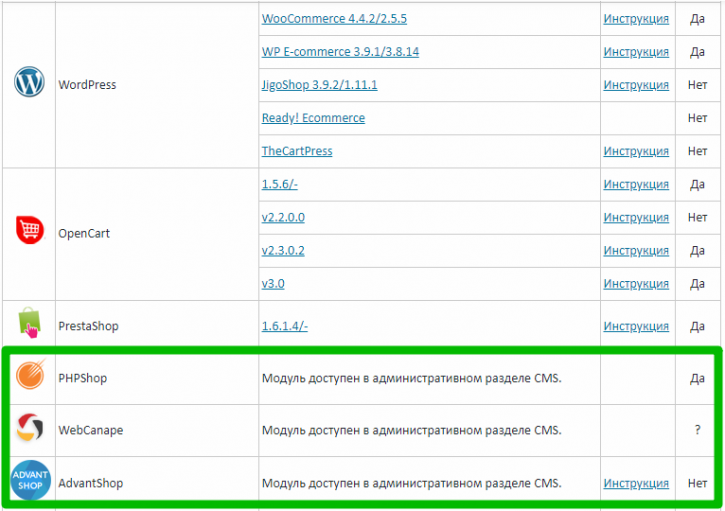Open Инструкция for JigoShop row
Screen dimensions: 725x511
[636, 85]
